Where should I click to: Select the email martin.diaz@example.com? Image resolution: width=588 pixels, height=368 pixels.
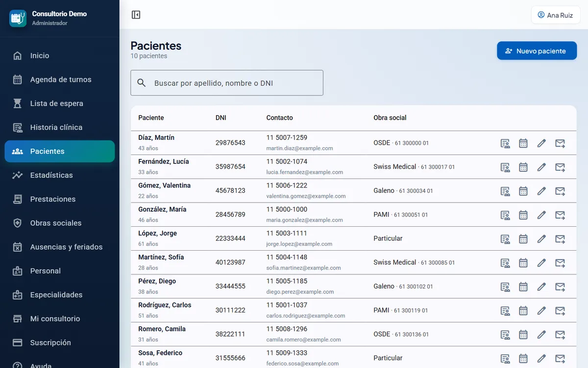coord(300,148)
